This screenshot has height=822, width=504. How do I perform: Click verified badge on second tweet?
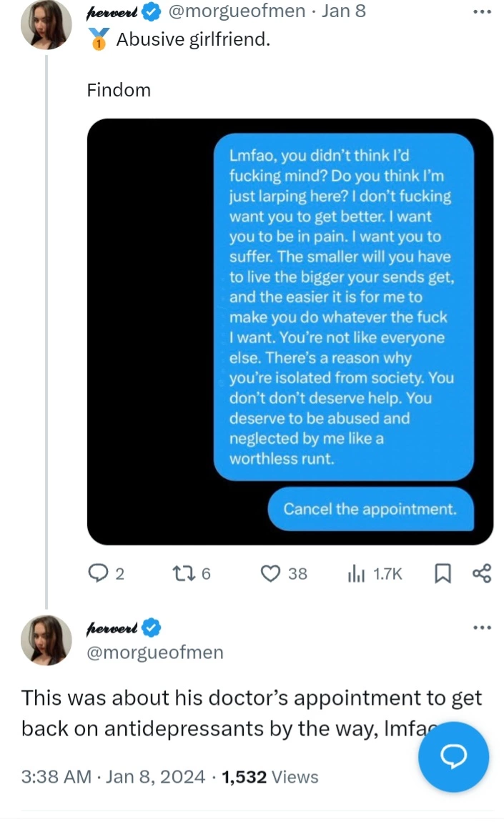coord(152,628)
